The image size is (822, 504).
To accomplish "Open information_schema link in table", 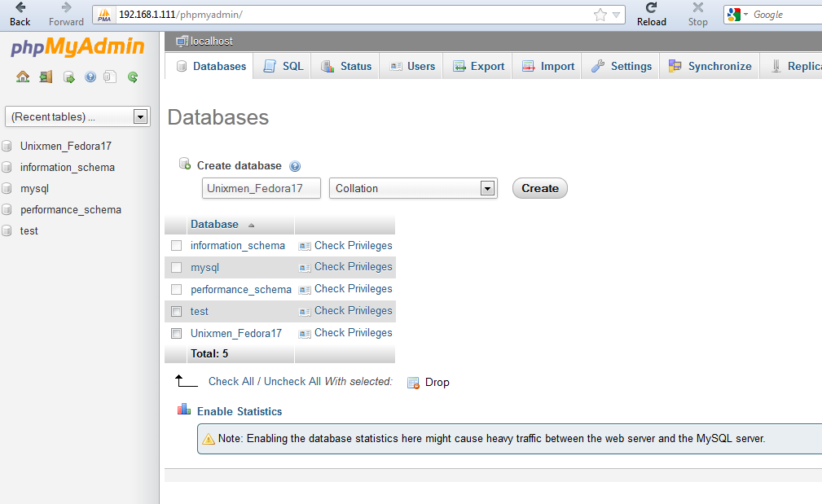I will 238,245.
